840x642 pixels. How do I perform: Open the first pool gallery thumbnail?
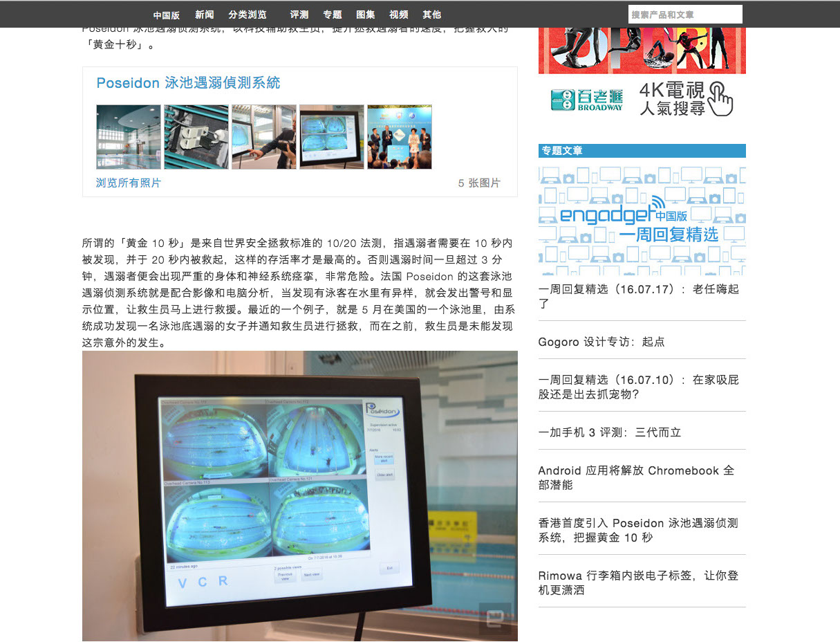point(129,137)
